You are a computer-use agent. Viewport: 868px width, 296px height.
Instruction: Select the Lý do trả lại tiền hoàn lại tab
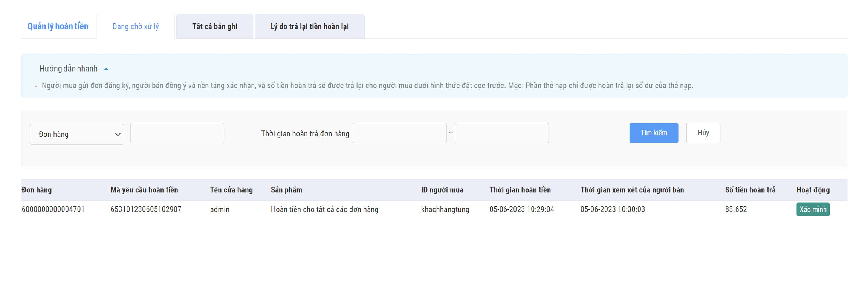309,26
